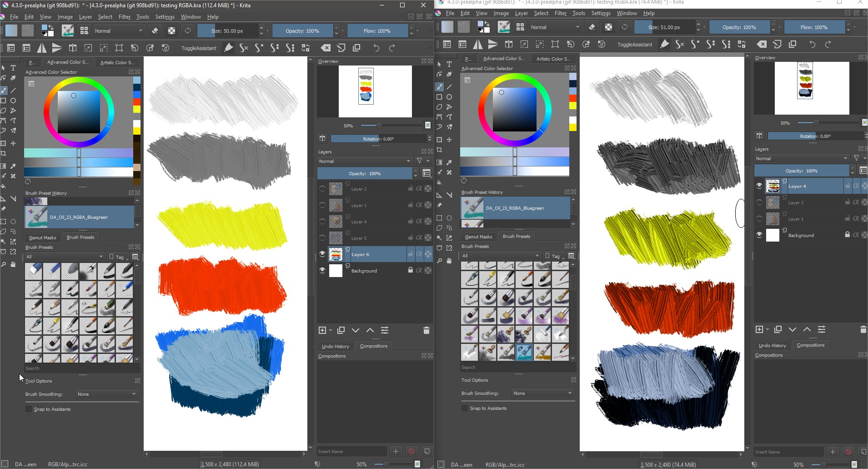The image size is (868, 469).
Task: Click the Pan hand tool in right window
Action: tap(449, 261)
